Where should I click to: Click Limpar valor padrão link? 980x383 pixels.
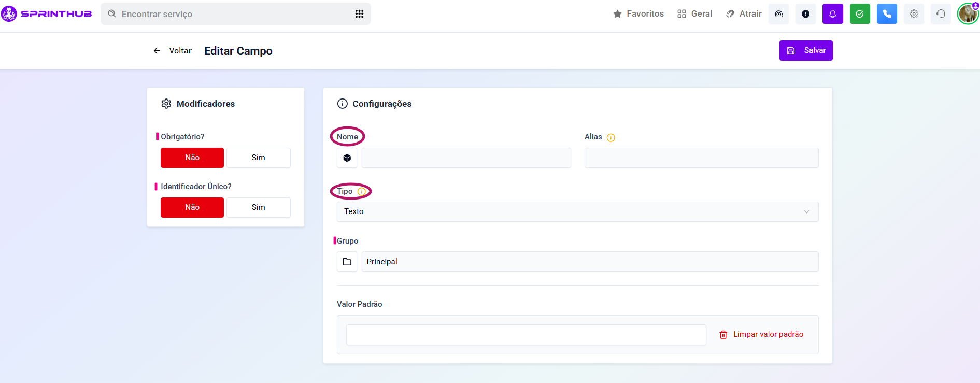(x=761, y=334)
